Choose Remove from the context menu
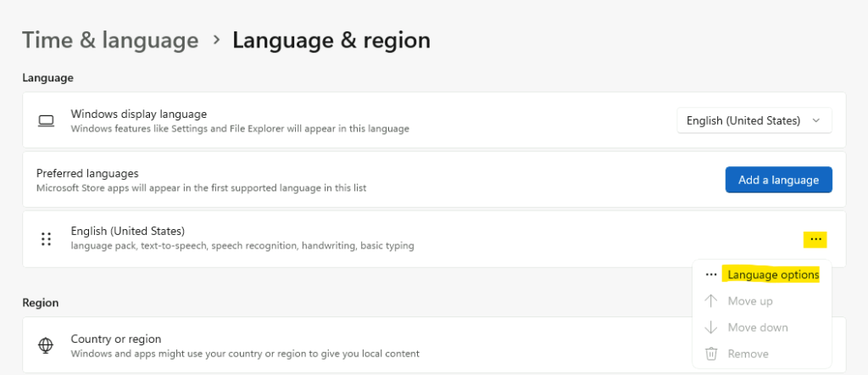This screenshot has height=375, width=868. tap(748, 354)
